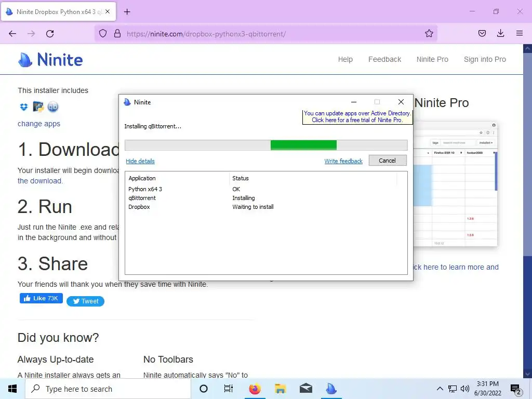Close the Ninite installer dialog
532x399 pixels.
(401, 102)
